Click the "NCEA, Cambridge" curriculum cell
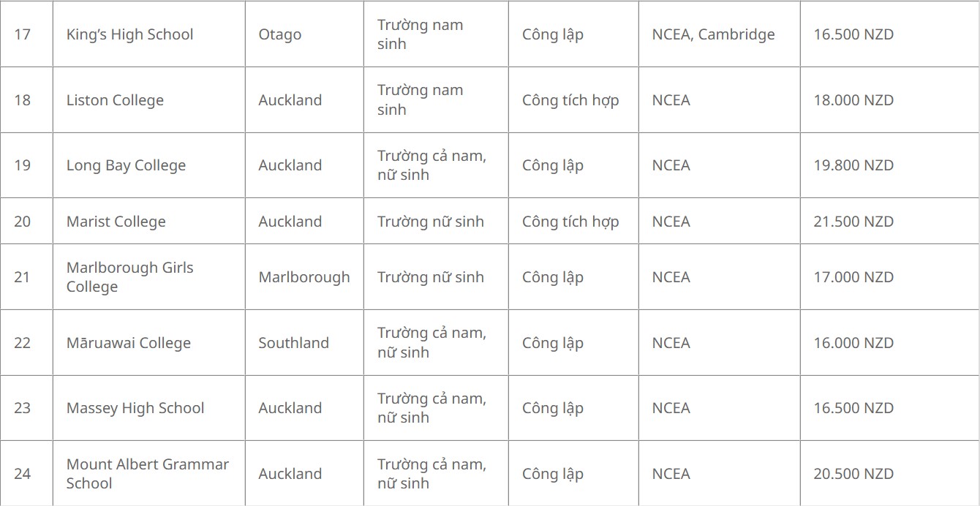The width and height of the screenshot is (980, 506). (x=713, y=34)
